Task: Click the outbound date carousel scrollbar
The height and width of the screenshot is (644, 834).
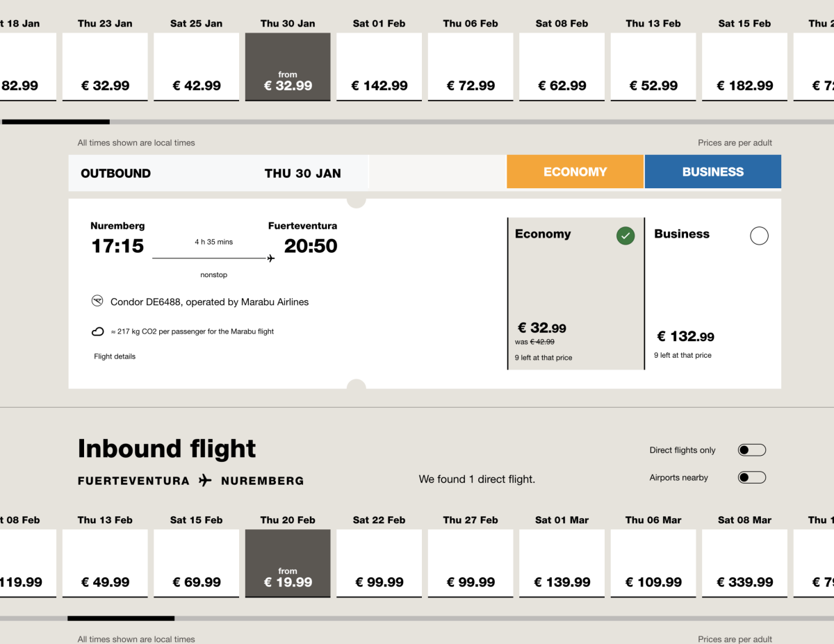Action: [x=417, y=122]
